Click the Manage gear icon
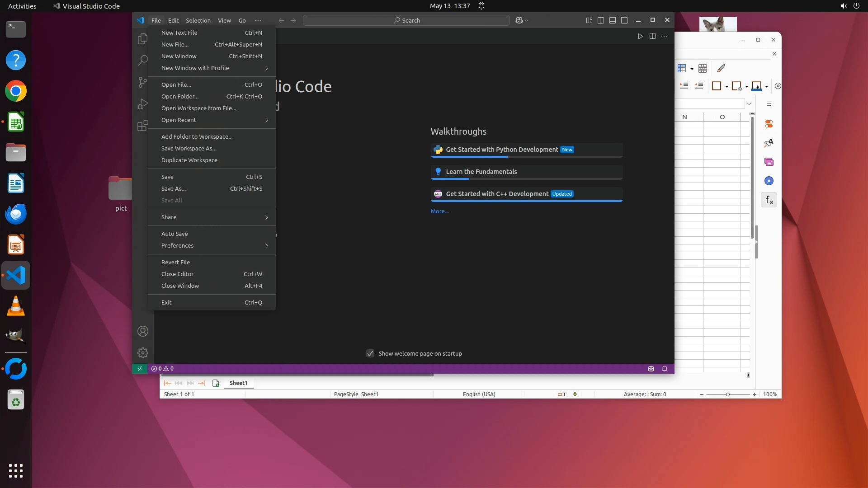 pos(142,353)
